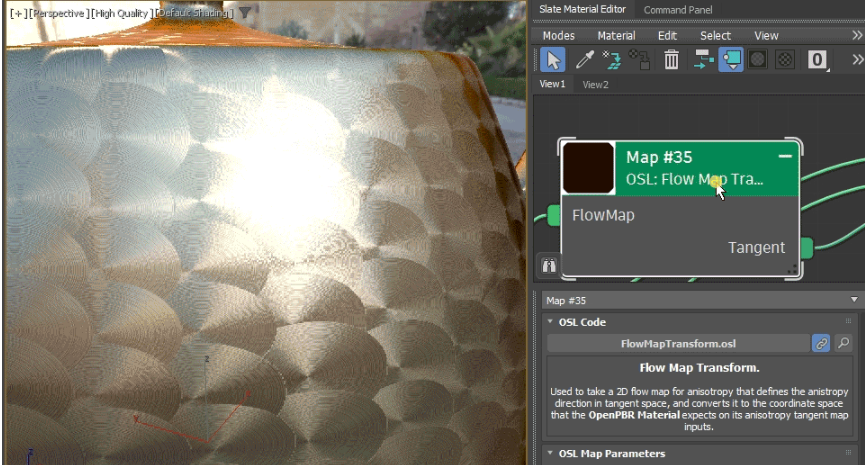Switch to Command Panel tab

point(677,10)
